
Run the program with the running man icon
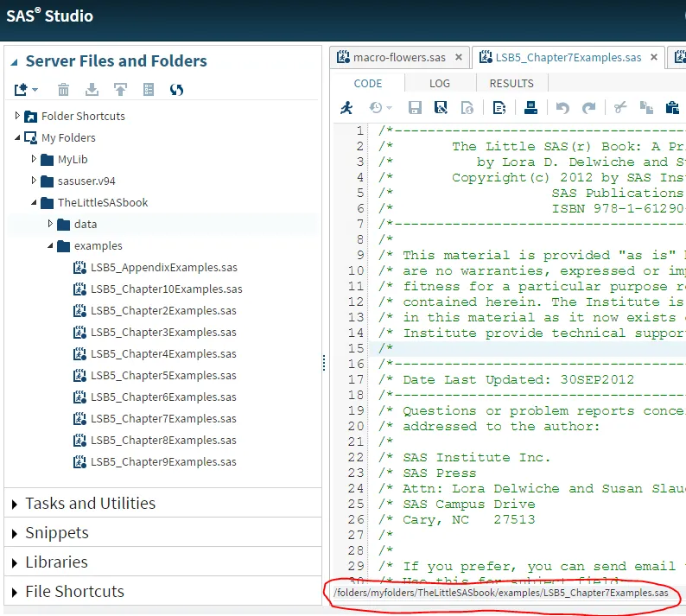(347, 108)
